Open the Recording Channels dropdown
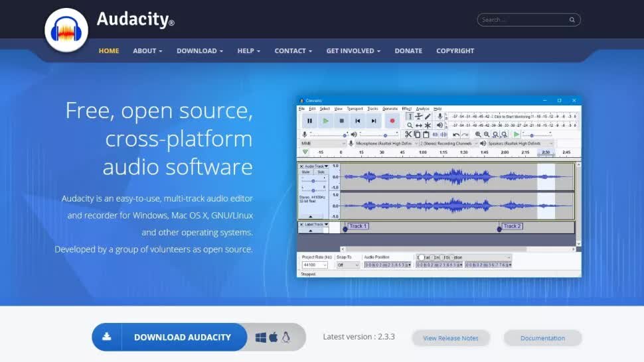The height and width of the screenshot is (362, 644). [x=449, y=143]
